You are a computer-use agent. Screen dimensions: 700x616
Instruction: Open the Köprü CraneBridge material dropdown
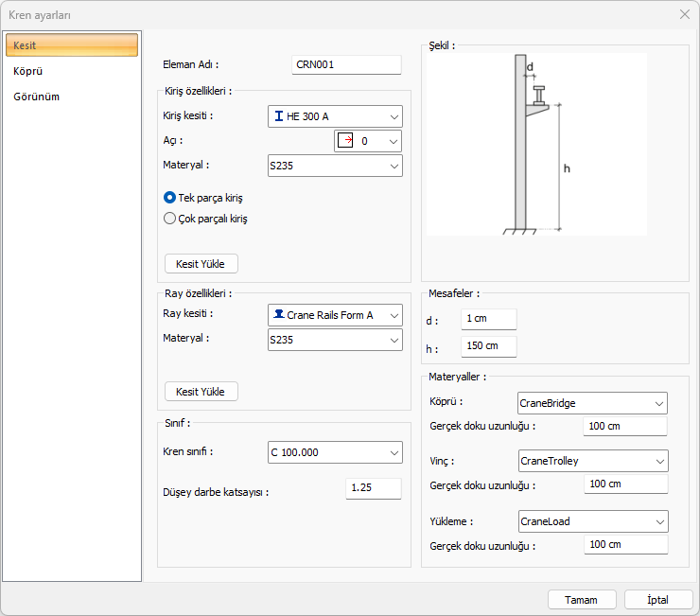pyautogui.click(x=592, y=403)
